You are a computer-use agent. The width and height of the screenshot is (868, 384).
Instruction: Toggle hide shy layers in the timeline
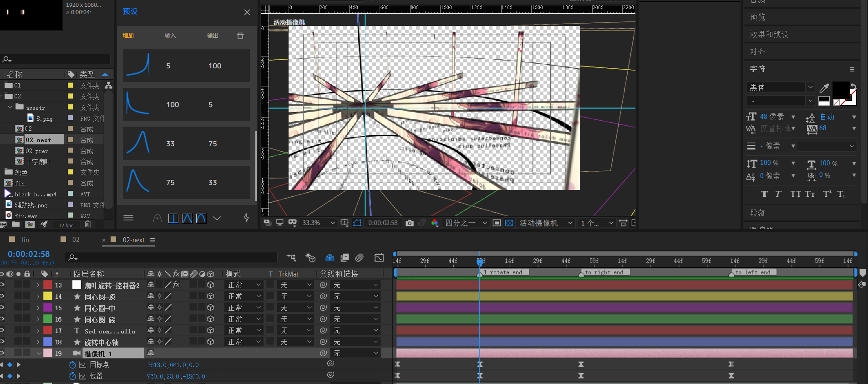pos(330,258)
